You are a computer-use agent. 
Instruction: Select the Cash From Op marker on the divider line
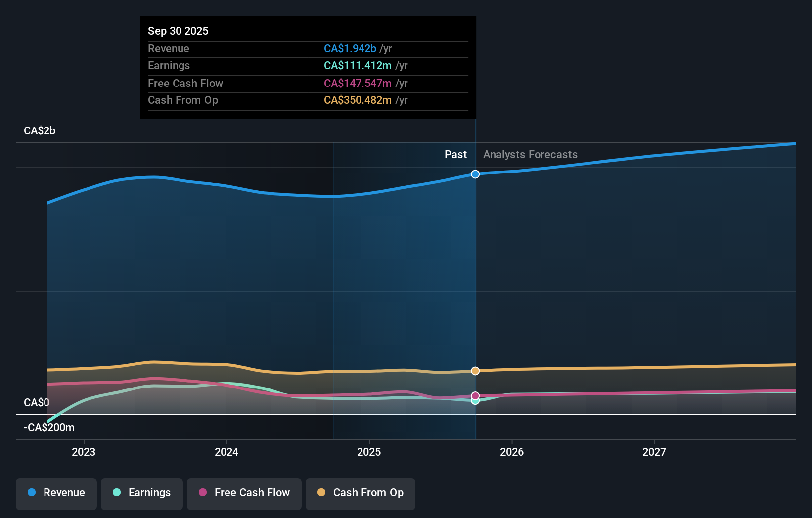pyautogui.click(x=475, y=371)
